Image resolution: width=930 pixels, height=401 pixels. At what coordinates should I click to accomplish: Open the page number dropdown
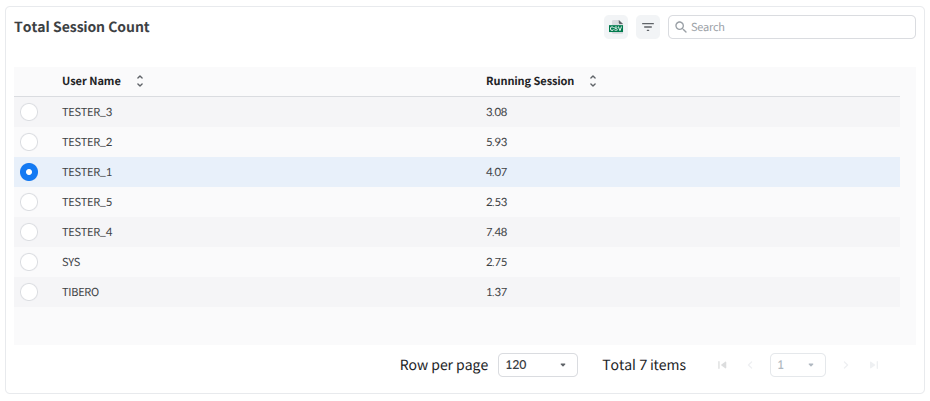tap(797, 365)
